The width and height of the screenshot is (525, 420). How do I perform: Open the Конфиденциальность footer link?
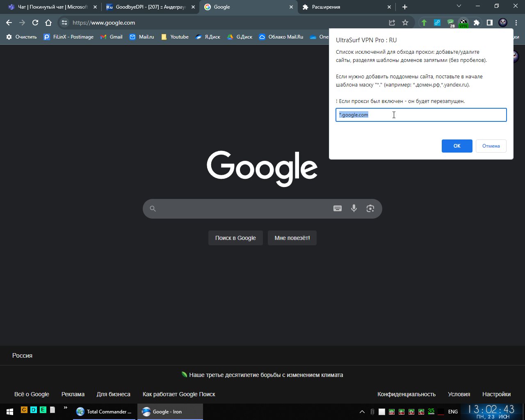[x=406, y=394]
